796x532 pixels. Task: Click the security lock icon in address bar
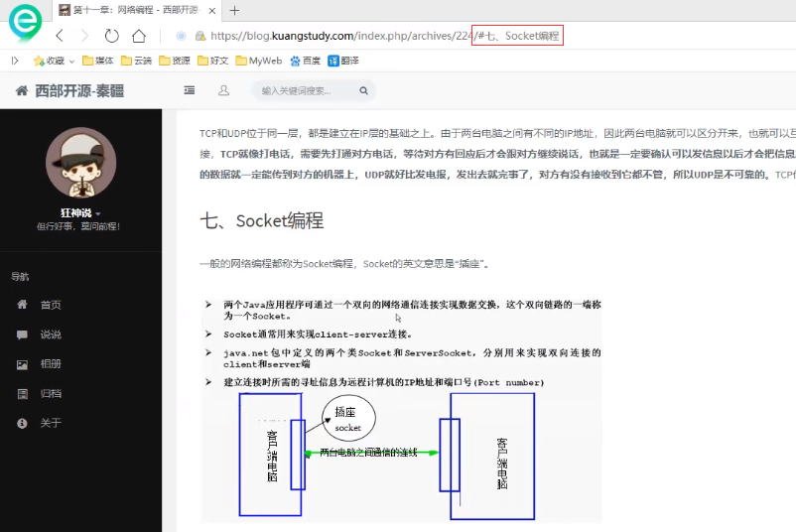click(200, 36)
